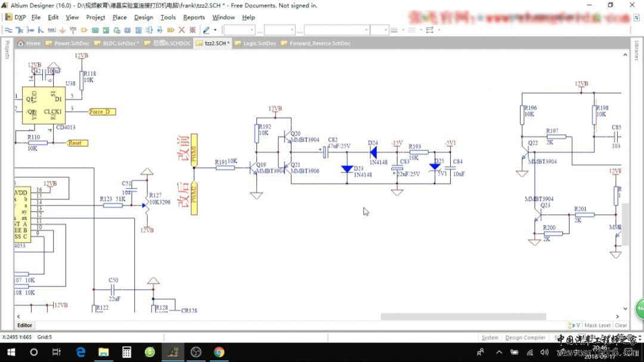Switch to the Home document tab

[29, 43]
